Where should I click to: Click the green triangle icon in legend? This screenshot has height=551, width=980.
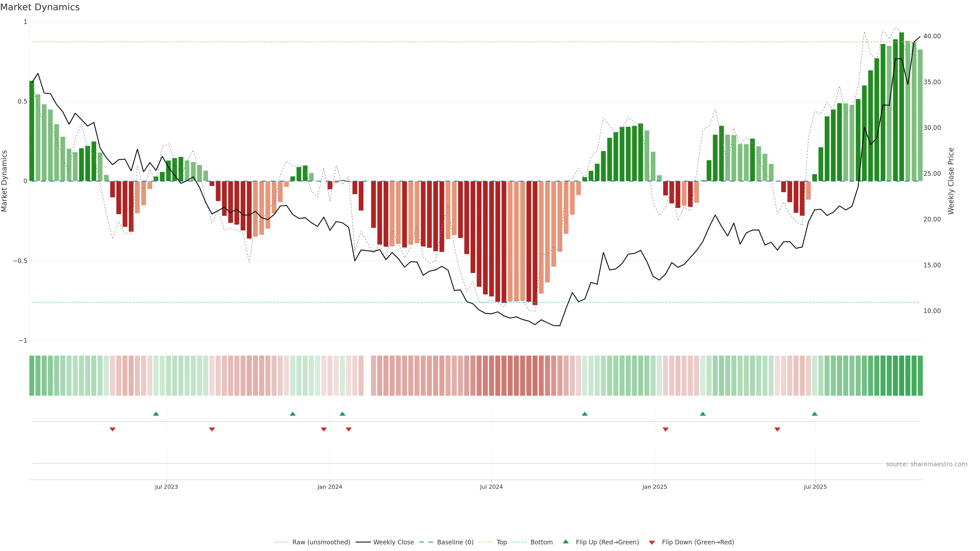point(566,542)
